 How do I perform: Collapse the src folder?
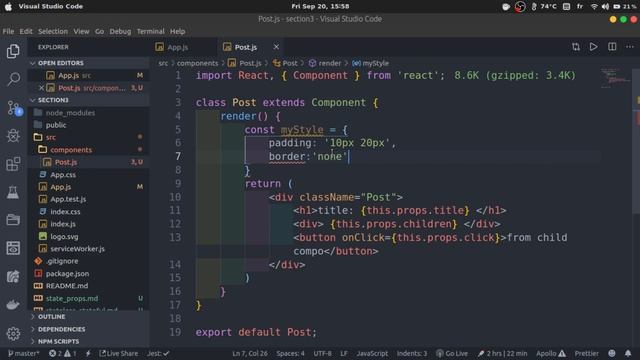coord(51,137)
